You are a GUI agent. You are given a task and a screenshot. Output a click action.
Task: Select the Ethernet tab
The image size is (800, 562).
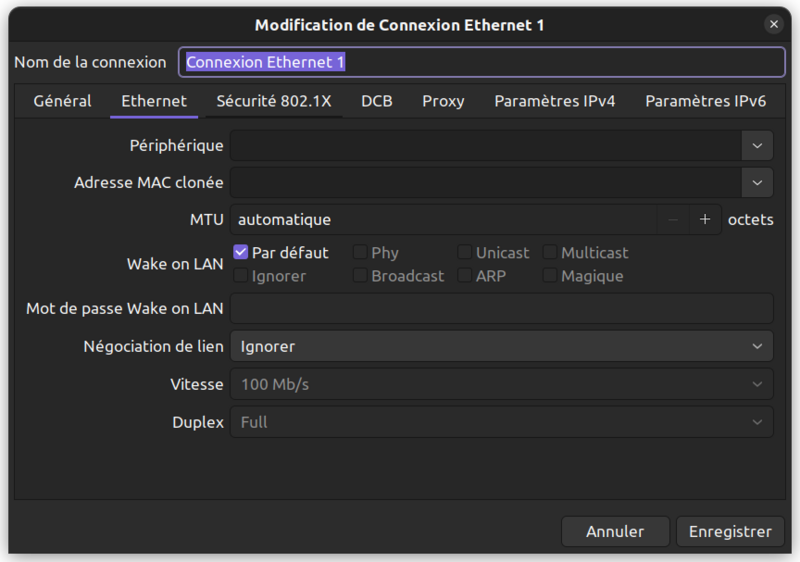(154, 101)
